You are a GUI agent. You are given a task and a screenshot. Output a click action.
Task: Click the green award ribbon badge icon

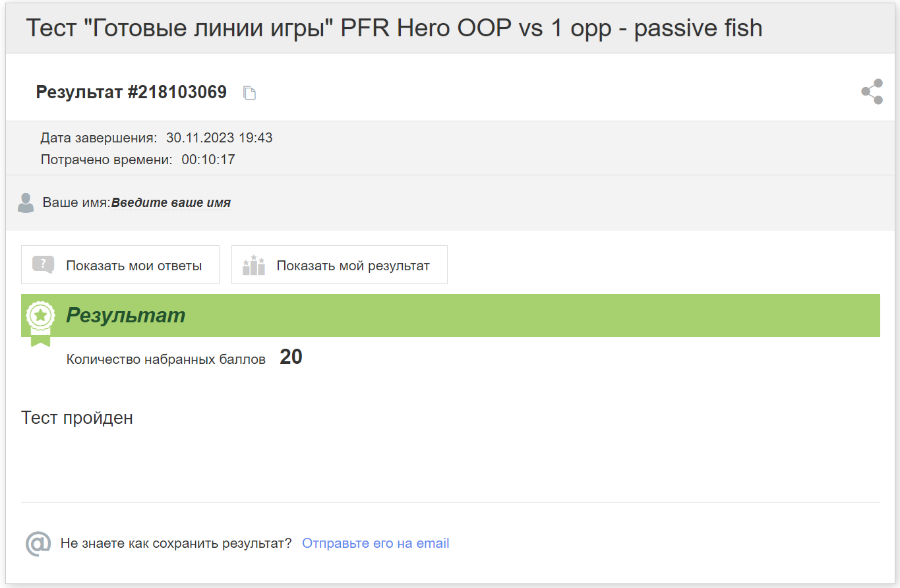click(40, 321)
